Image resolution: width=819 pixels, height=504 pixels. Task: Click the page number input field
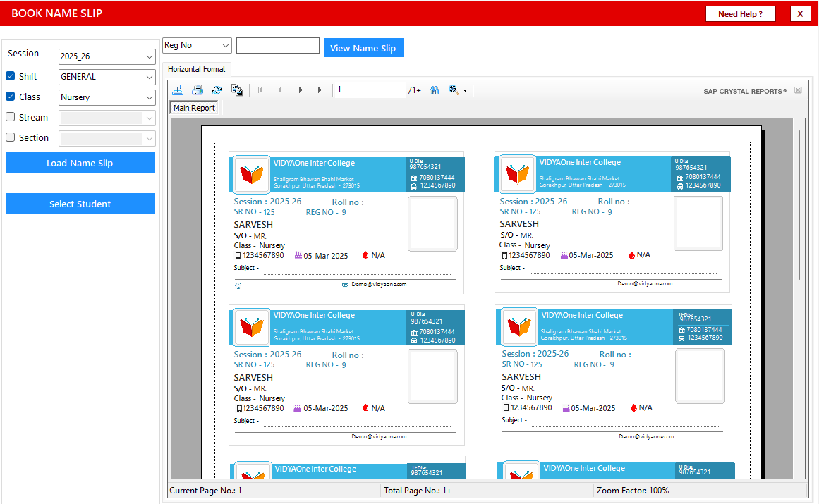(x=369, y=90)
